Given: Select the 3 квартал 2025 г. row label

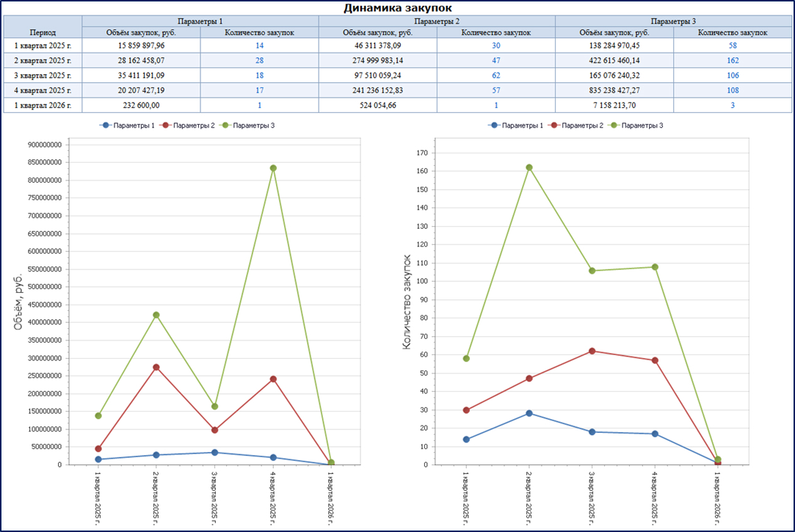Looking at the screenshot, I should (43, 76).
